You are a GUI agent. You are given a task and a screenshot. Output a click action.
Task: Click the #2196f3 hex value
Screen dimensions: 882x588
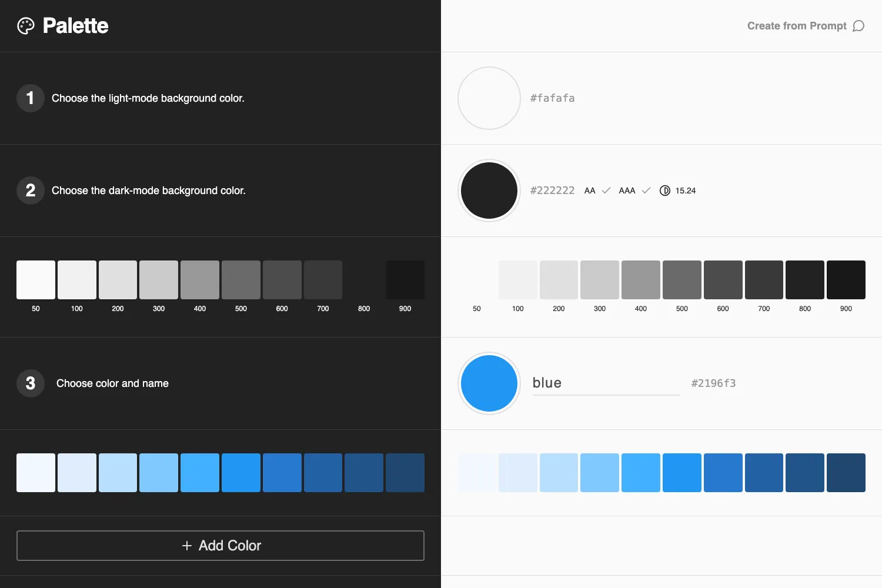tap(714, 383)
